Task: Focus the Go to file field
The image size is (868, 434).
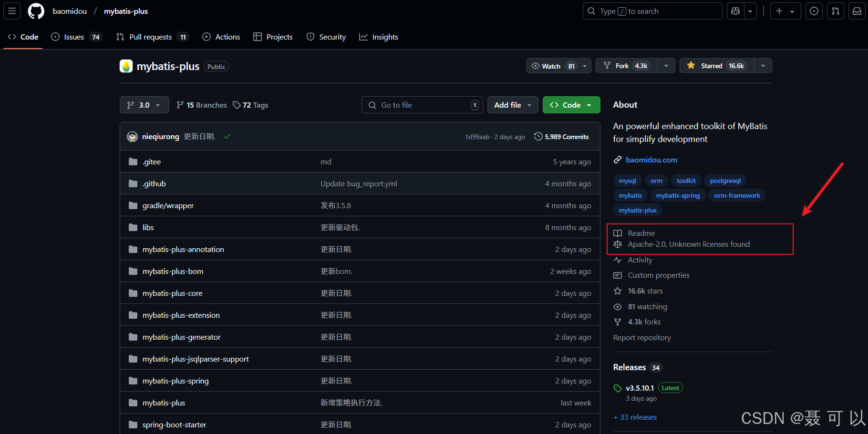Action: click(422, 105)
